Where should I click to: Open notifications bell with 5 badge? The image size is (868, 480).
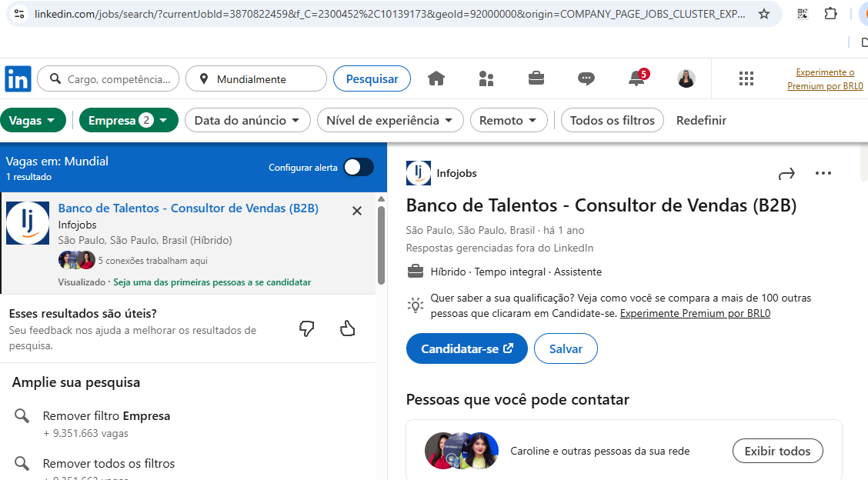(x=636, y=78)
